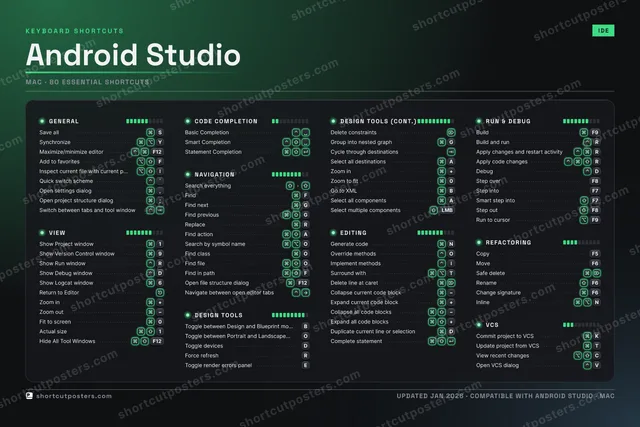Click the shortcutposters logo icon in footer
The image size is (640, 427).
pyautogui.click(x=29, y=396)
